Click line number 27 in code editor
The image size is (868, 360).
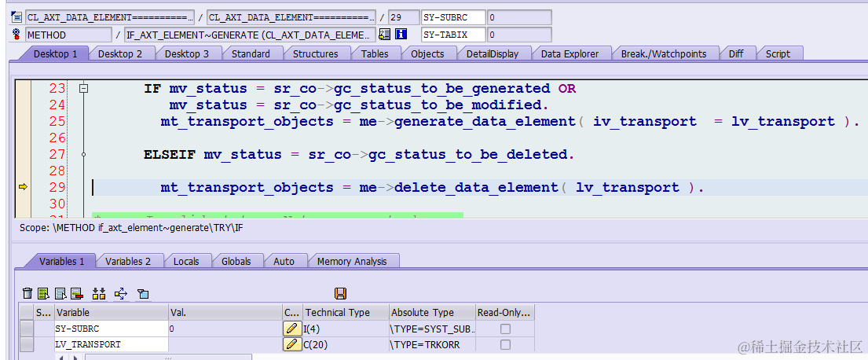tap(57, 154)
